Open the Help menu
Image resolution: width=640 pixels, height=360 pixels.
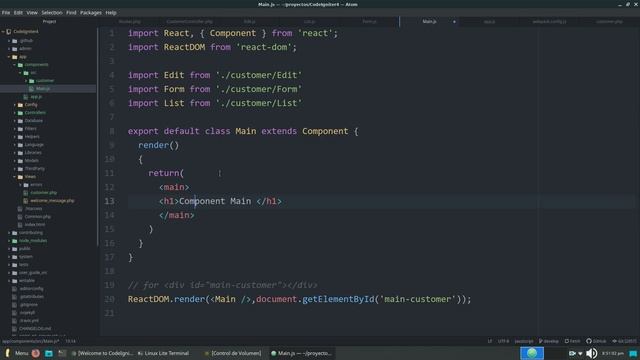tap(111, 13)
